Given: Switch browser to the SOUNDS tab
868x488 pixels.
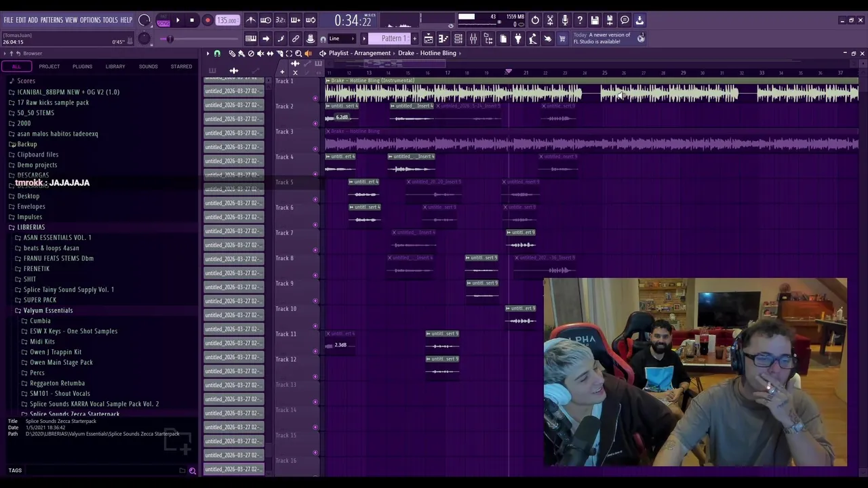Looking at the screenshot, I should point(148,66).
